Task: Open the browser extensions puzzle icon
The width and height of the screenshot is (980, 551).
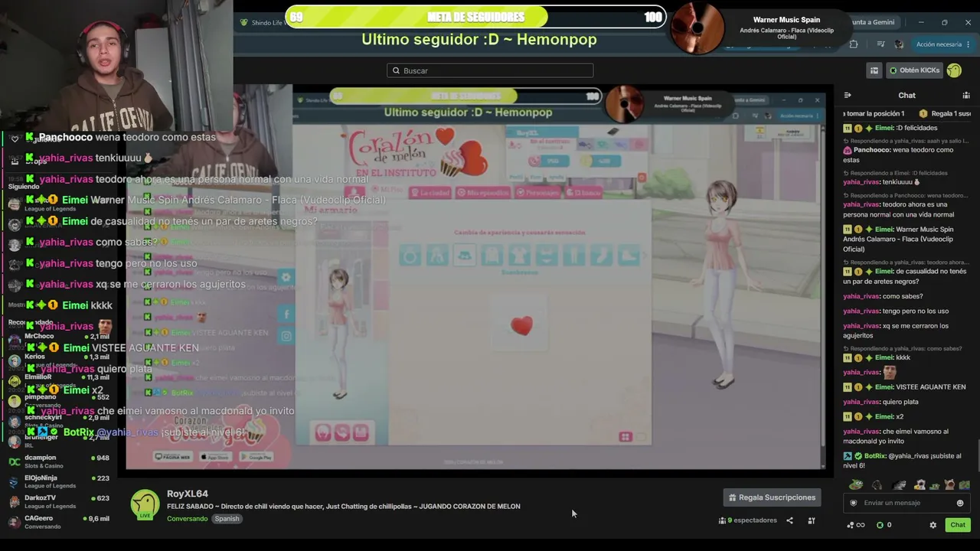Action: click(854, 44)
